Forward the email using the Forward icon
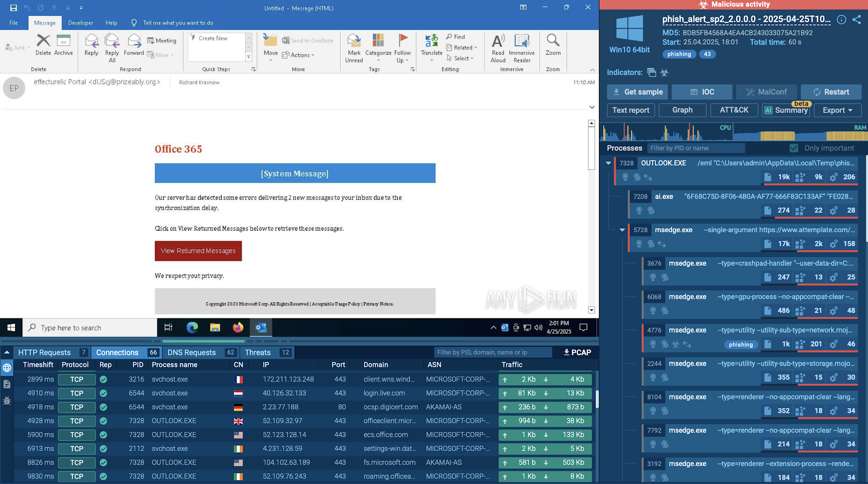 (133, 45)
